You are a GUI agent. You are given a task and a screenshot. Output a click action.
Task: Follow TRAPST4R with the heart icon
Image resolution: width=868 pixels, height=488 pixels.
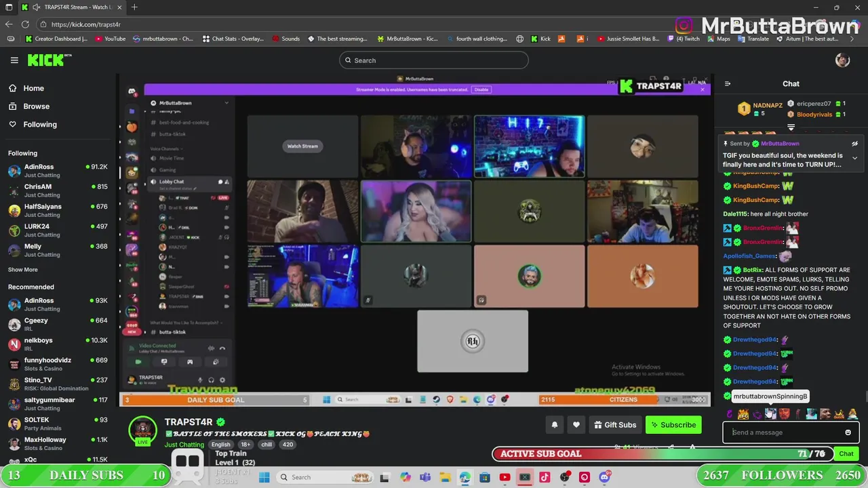point(576,425)
